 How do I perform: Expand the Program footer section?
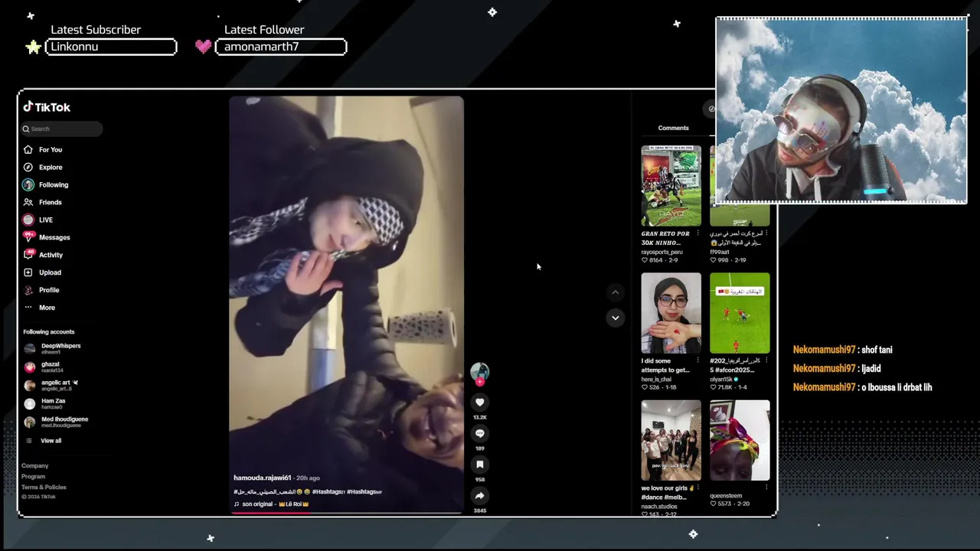pyautogui.click(x=33, y=476)
